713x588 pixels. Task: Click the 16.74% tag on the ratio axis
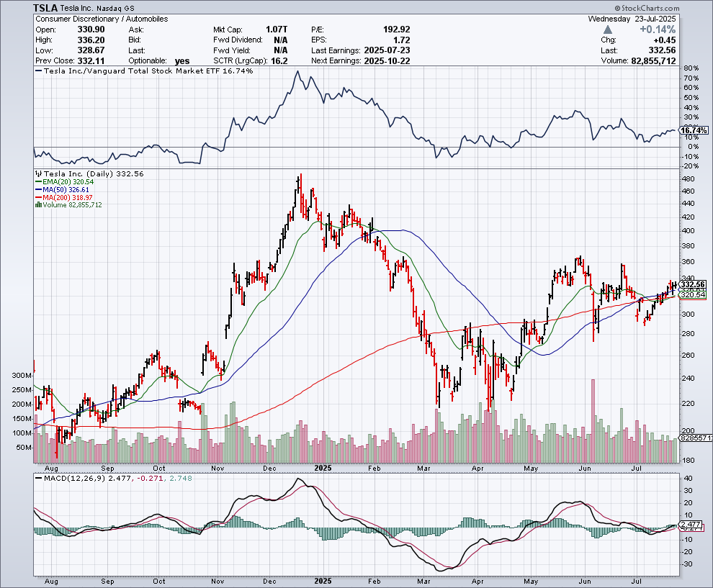coord(694,130)
